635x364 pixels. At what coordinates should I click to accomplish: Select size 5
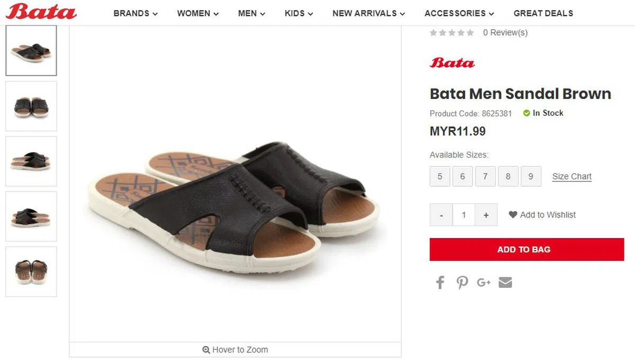pyautogui.click(x=440, y=176)
